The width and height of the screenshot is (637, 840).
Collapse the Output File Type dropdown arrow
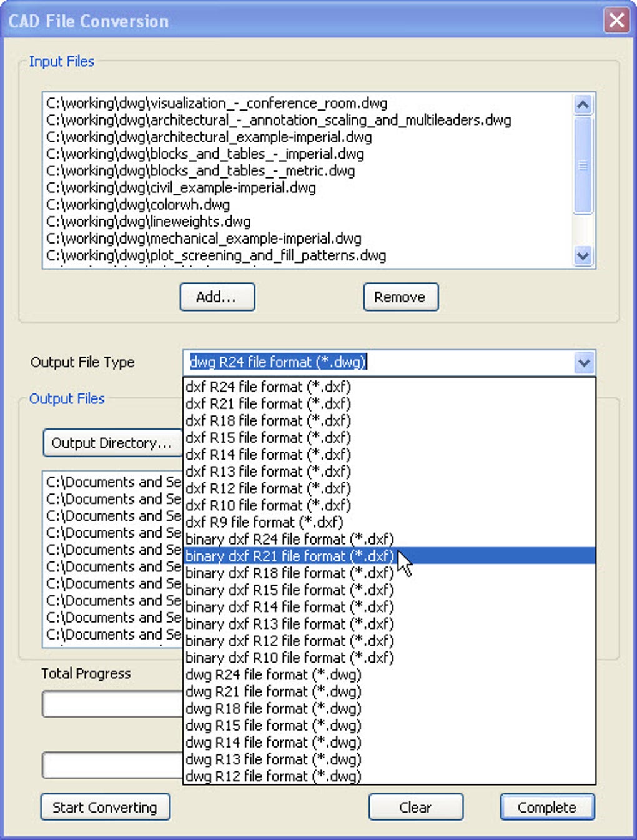pyautogui.click(x=584, y=362)
